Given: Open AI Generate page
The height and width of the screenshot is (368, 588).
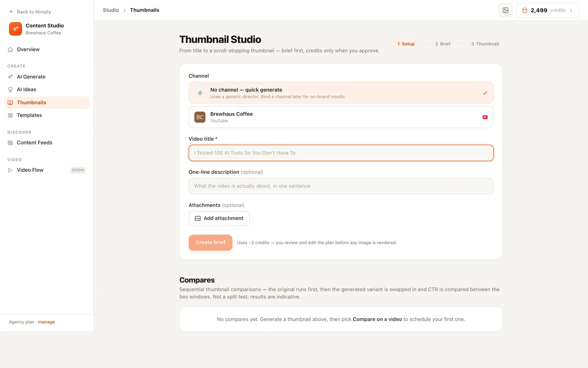Looking at the screenshot, I should tap(47, 77).
